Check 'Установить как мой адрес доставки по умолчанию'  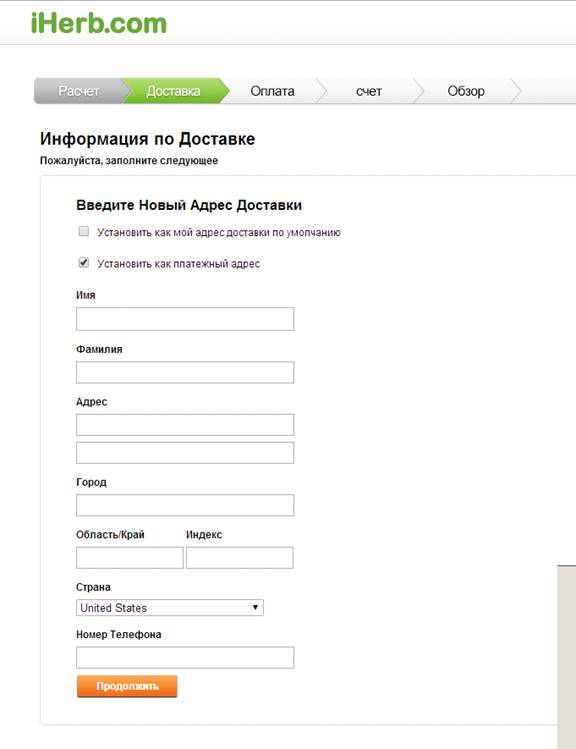click(84, 232)
